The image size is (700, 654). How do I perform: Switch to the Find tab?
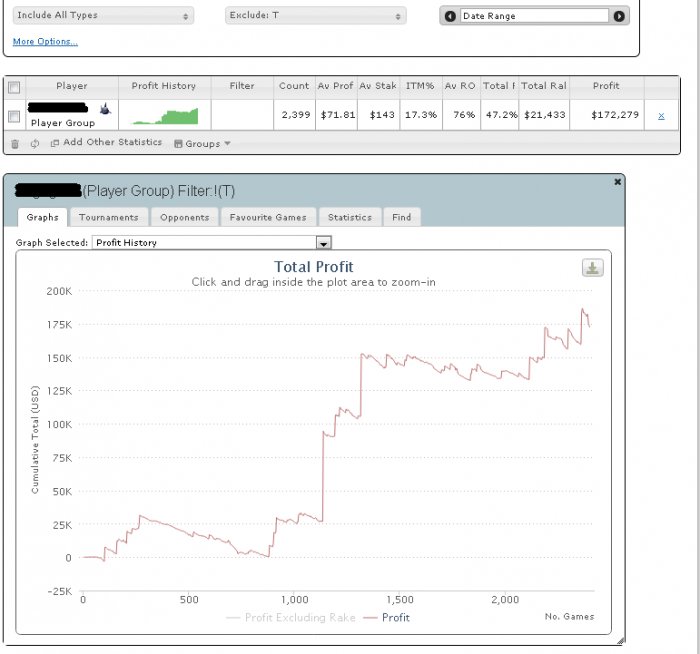click(x=401, y=217)
